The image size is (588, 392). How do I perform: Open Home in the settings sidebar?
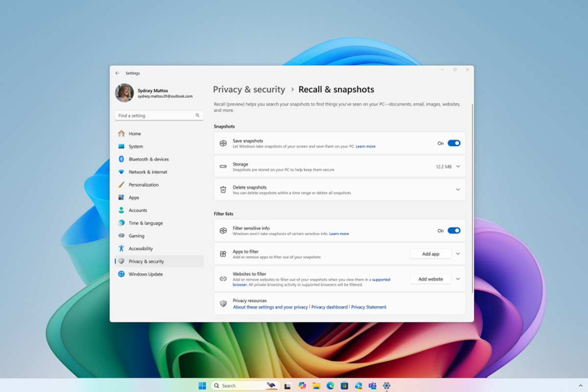point(159,133)
